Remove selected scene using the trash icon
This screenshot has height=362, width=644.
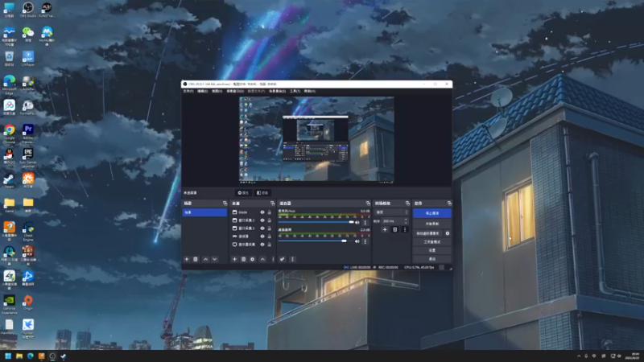196,259
